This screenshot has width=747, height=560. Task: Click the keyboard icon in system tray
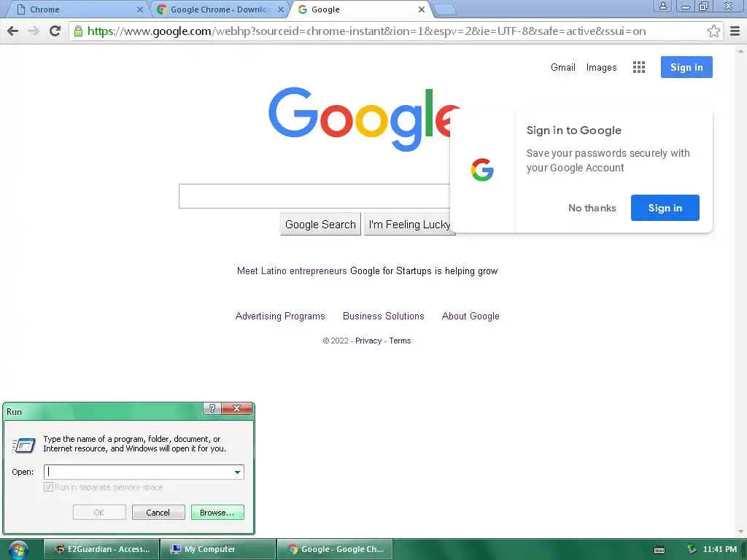[x=659, y=550]
